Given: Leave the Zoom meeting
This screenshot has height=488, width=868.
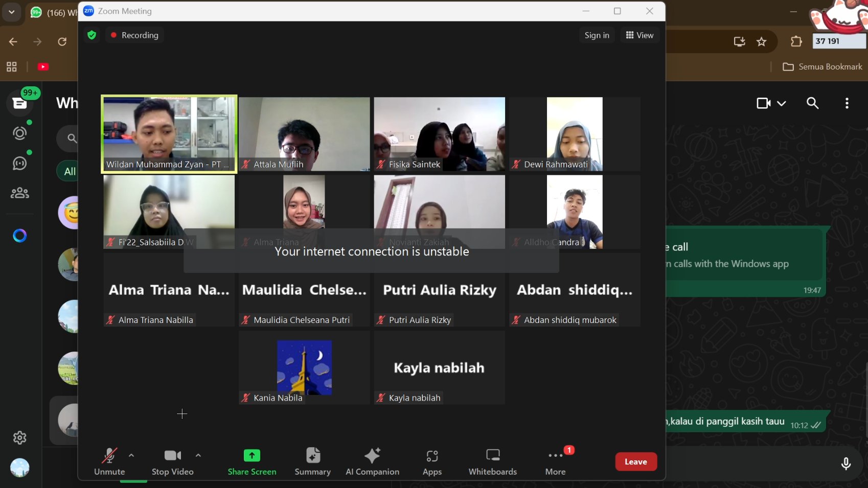Looking at the screenshot, I should (635, 462).
